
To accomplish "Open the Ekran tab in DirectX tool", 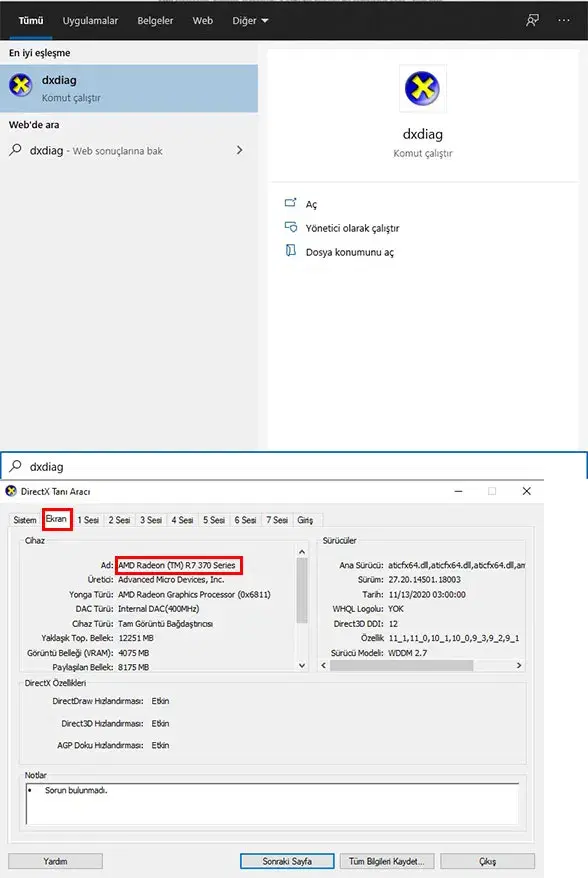I will (57, 519).
